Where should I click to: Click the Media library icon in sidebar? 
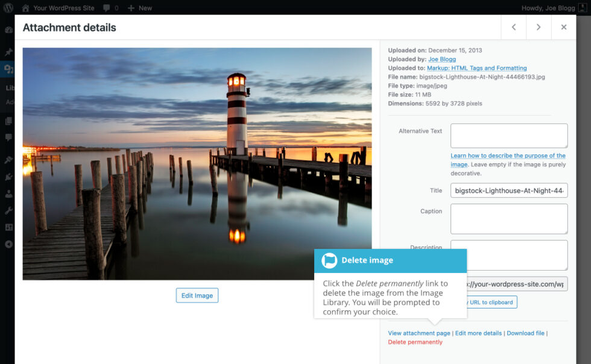click(x=8, y=69)
